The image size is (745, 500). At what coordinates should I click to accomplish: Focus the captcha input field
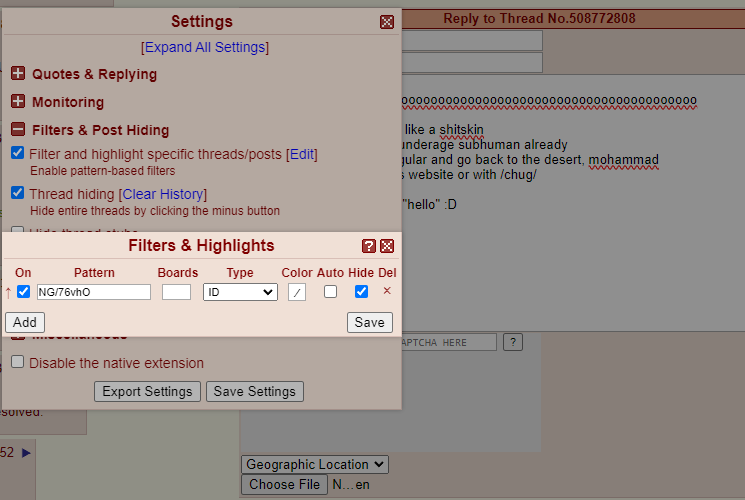449,342
